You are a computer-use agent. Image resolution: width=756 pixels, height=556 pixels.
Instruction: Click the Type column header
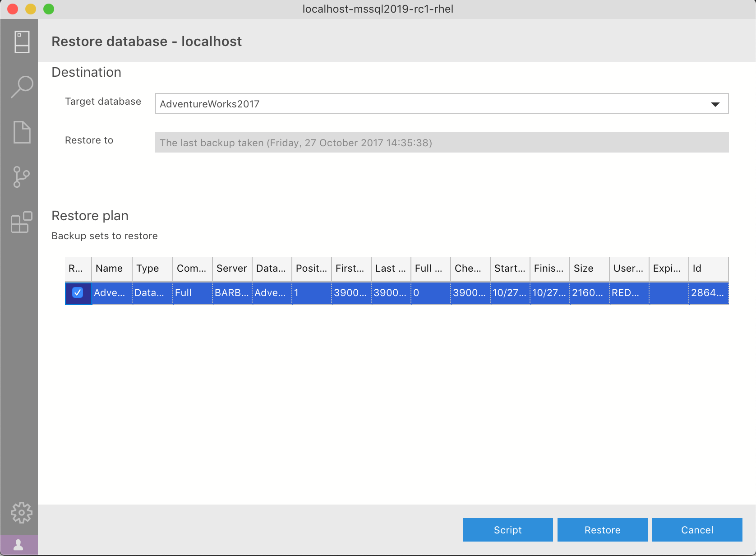click(x=148, y=269)
